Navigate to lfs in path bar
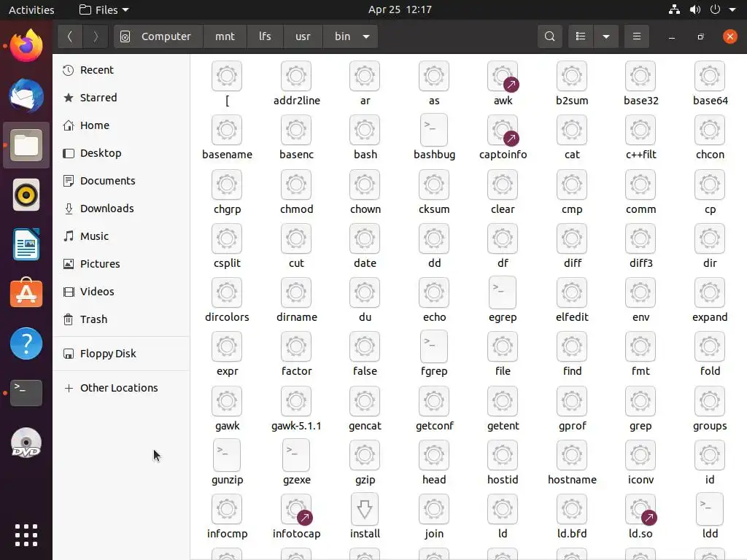Image resolution: width=747 pixels, height=560 pixels. pos(265,36)
